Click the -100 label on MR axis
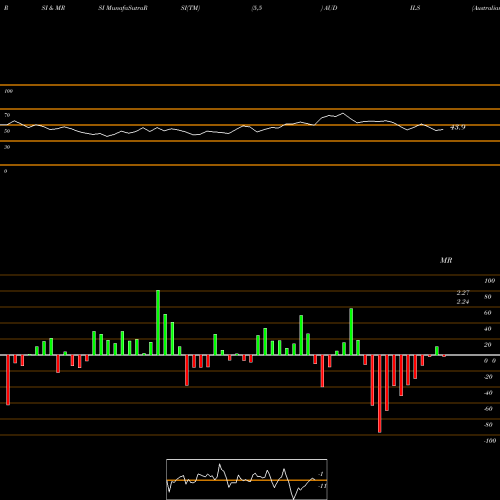The width and height of the screenshot is (500, 500). tap(490, 441)
